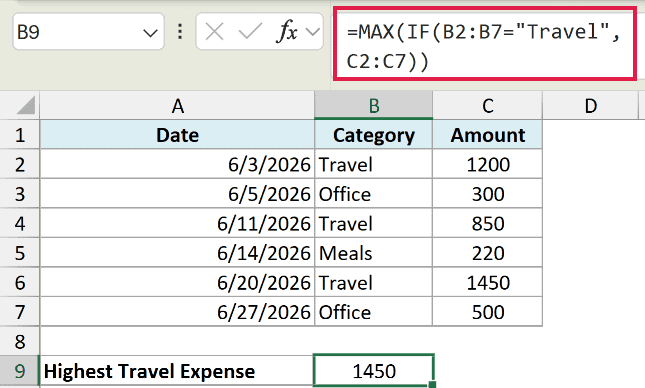This screenshot has width=645, height=388.
Task: Click the 1450 amount cell in row 6
Action: (x=487, y=283)
